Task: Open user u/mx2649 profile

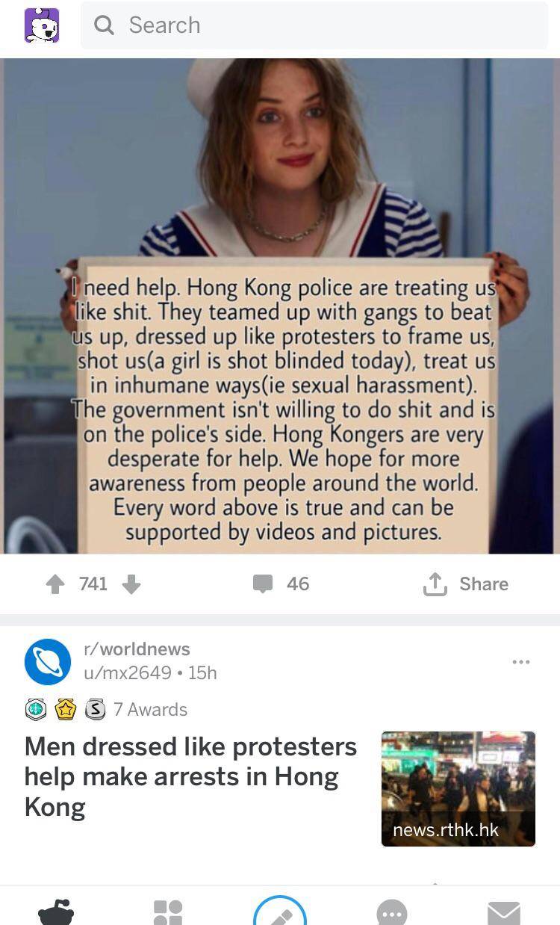Action: point(128,672)
